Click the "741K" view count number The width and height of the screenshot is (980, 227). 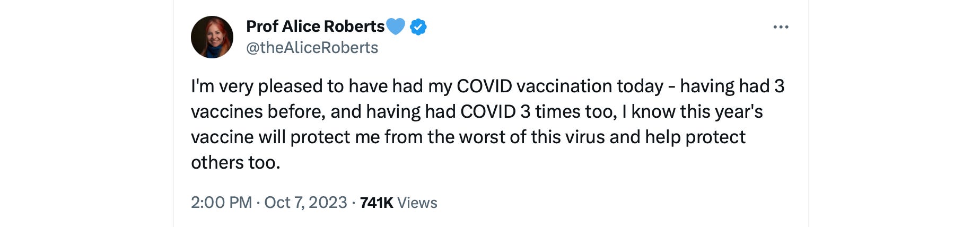376,203
